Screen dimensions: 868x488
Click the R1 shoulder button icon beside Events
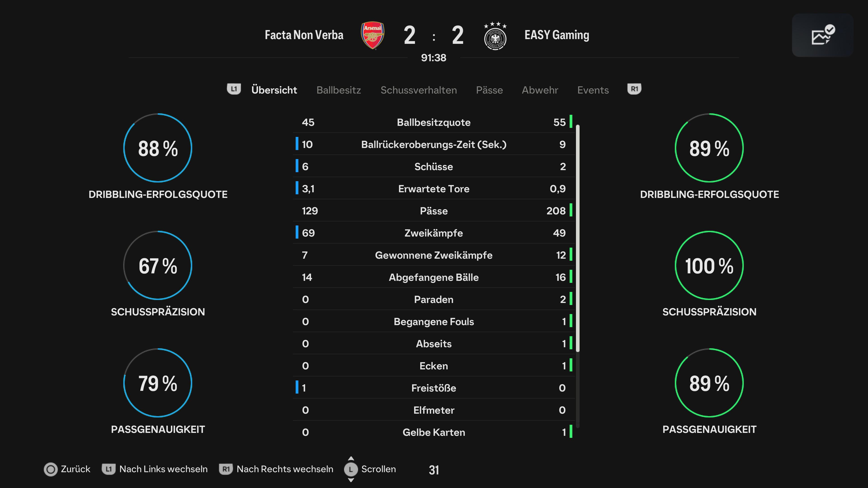[x=634, y=89]
